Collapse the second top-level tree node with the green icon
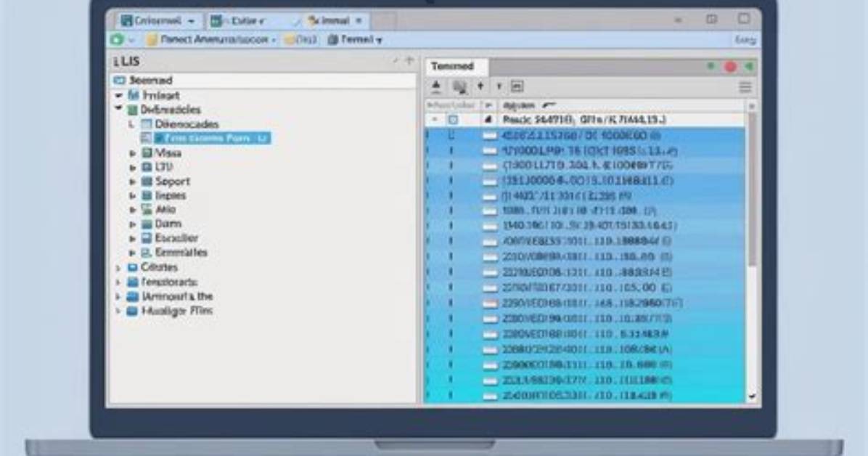 pyautogui.click(x=118, y=109)
